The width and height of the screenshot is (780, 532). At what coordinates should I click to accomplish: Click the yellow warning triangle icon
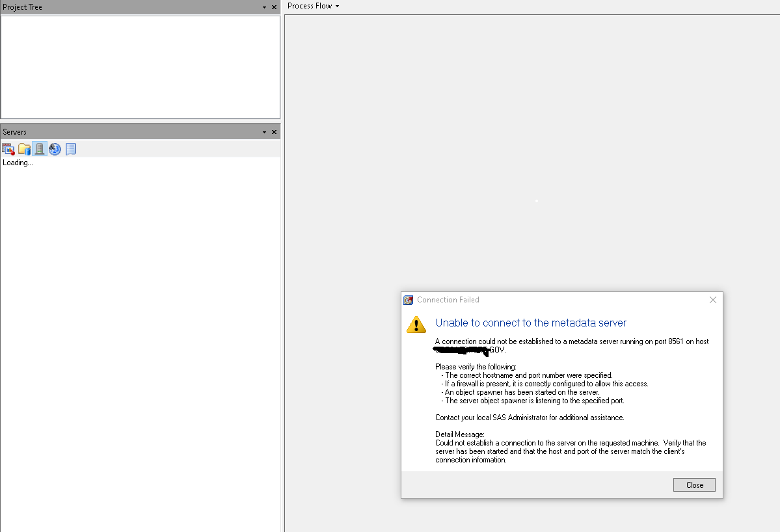click(x=416, y=325)
